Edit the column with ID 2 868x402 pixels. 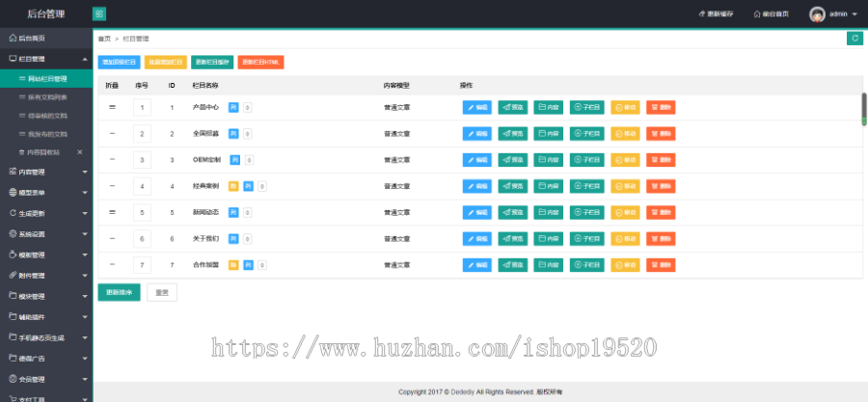click(477, 134)
